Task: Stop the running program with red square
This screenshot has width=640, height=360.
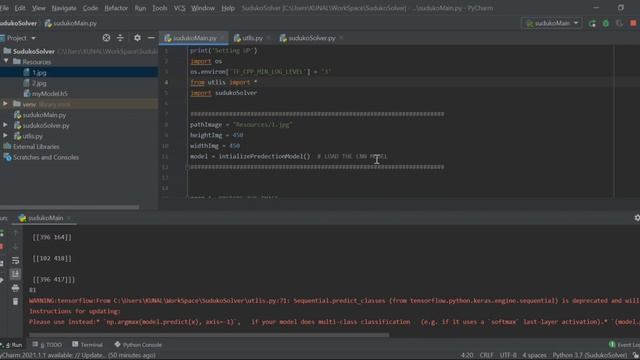Action: pyautogui.click(x=633, y=23)
